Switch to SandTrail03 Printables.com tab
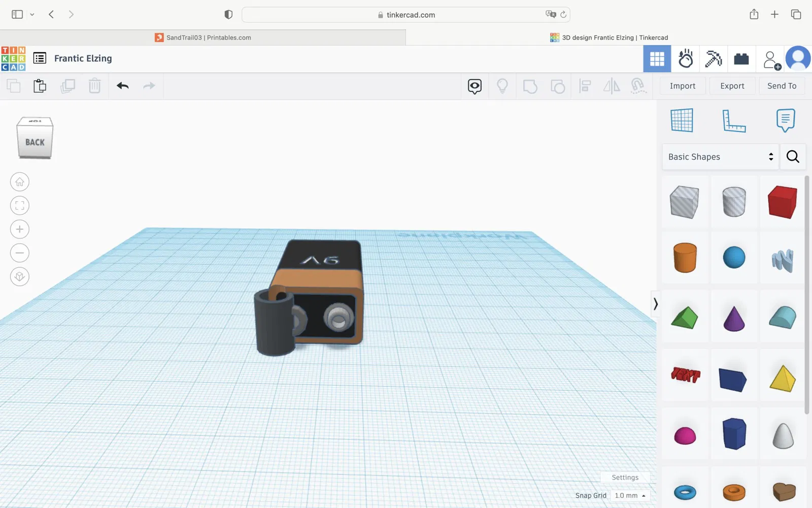This screenshot has height=508, width=812. [203, 38]
